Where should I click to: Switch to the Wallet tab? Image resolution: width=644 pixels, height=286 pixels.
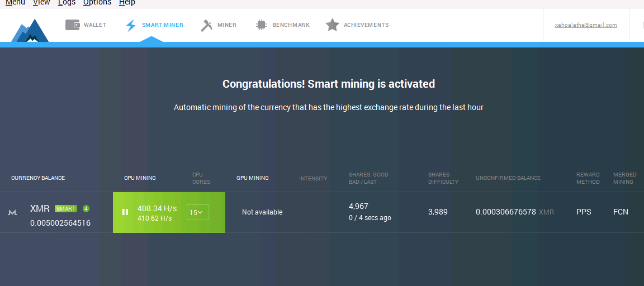86,25
